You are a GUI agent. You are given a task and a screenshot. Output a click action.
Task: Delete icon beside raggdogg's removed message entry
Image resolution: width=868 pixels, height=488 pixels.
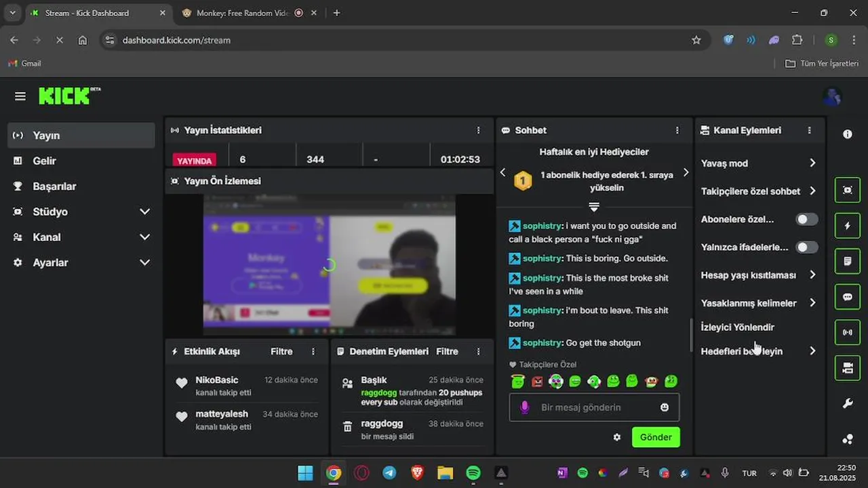click(347, 427)
